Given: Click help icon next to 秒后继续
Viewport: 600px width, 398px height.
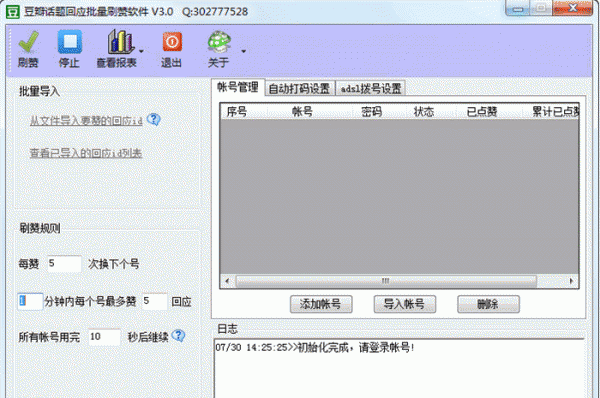Looking at the screenshot, I should tap(178, 336).
